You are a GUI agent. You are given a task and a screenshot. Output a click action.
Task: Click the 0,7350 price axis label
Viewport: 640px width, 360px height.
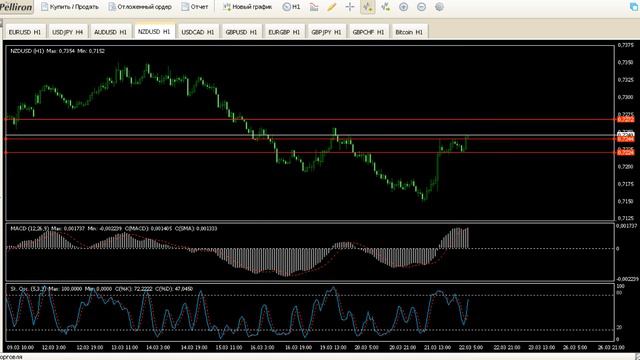[626, 62]
